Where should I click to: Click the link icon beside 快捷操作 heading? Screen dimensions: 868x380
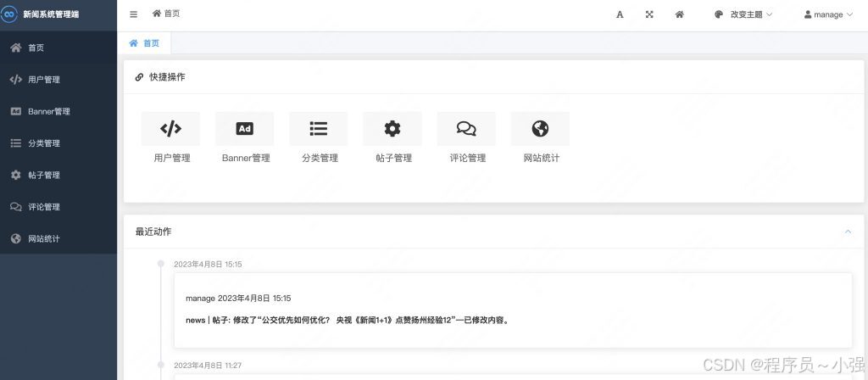point(139,77)
